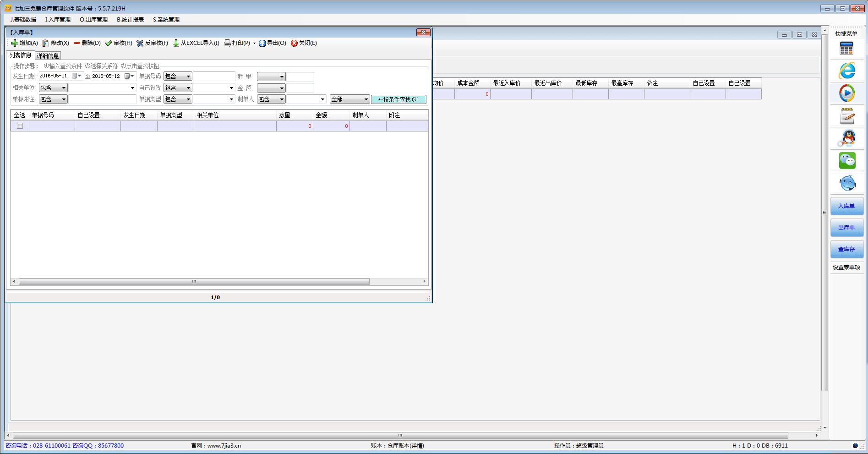
Task: Click the 打印(P) printer icon
Action: (227, 43)
